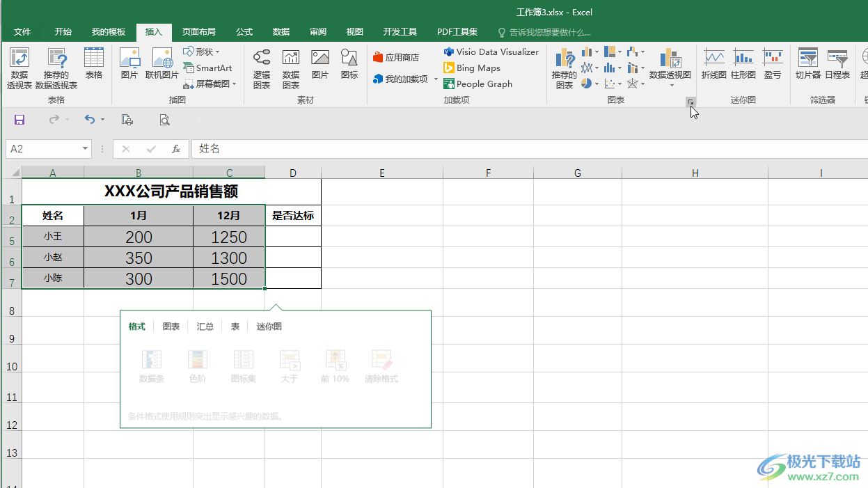This screenshot has width=868, height=488.
Task: Click the 图片 item in 素材 group
Action: (320, 63)
